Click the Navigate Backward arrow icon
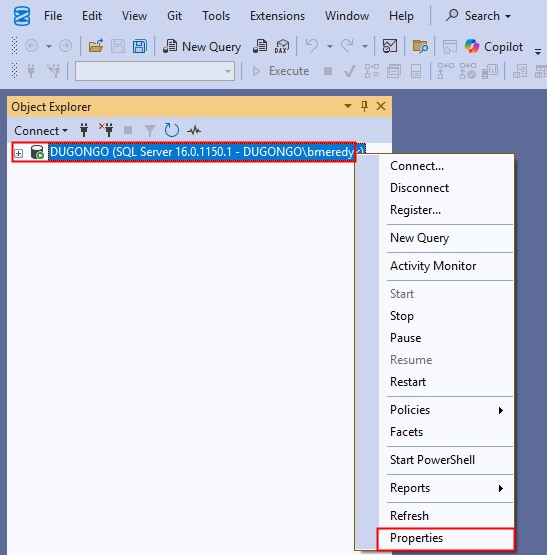547x555 pixels. (x=32, y=46)
